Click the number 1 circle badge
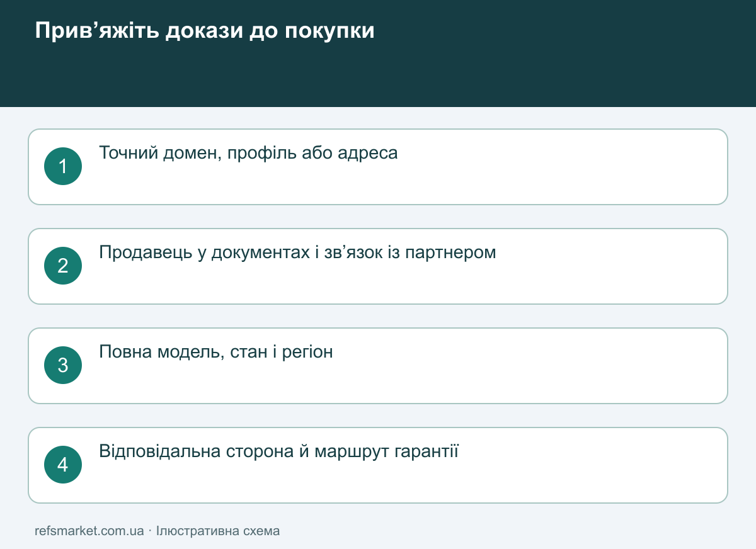756x549 pixels. coord(63,166)
